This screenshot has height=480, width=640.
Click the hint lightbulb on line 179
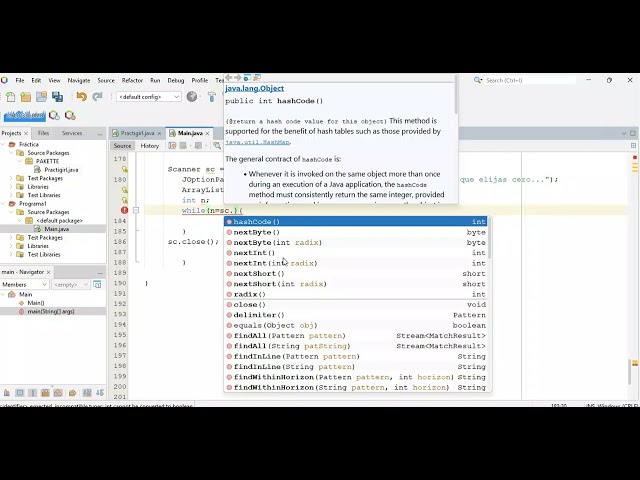(124, 169)
